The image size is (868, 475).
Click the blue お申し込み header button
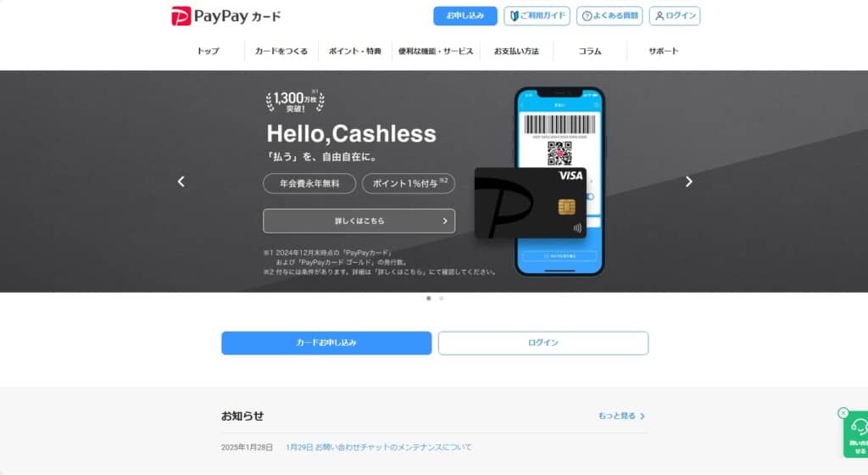[465, 15]
